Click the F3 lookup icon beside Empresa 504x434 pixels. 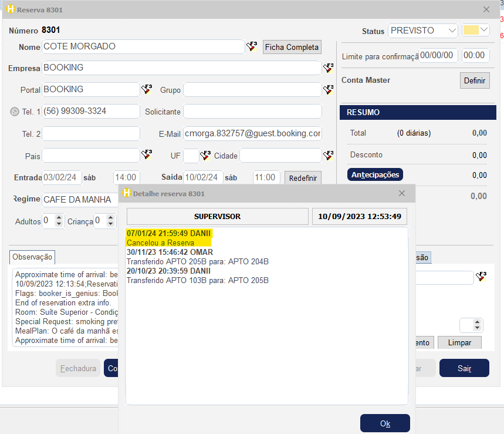click(x=329, y=68)
